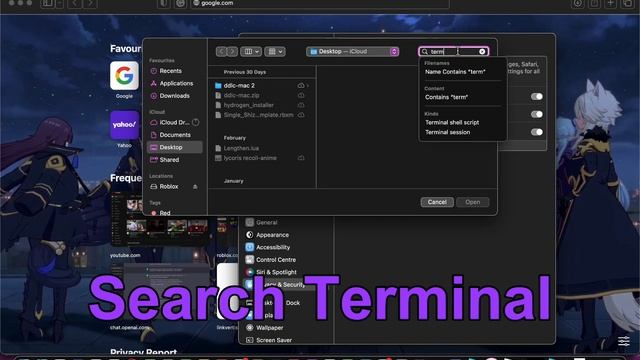
Task: Open the youtube.com frequently visited thumbnail
Action: click(x=159, y=219)
